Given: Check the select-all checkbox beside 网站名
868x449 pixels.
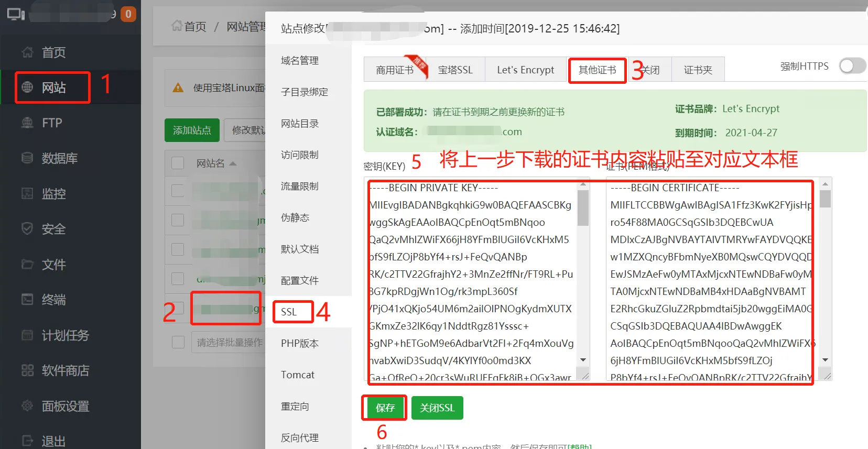Looking at the screenshot, I should point(178,163).
